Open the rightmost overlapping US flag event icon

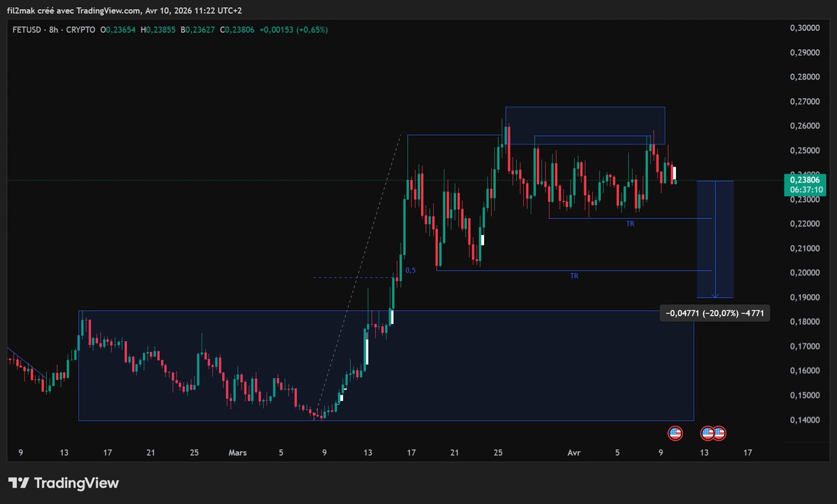[x=719, y=433]
